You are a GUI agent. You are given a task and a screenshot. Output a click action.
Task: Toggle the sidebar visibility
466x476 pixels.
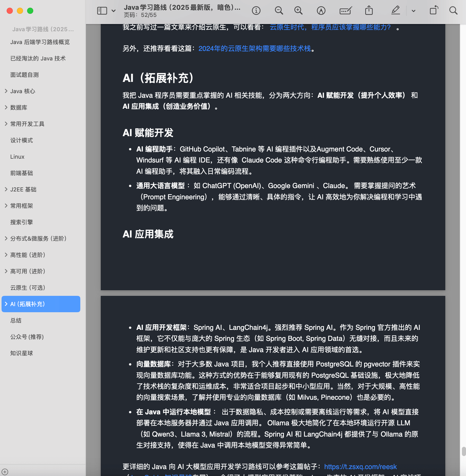tap(102, 10)
